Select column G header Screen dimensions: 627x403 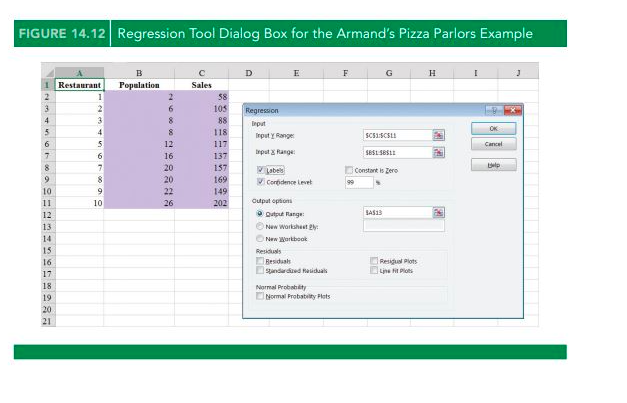[389, 73]
